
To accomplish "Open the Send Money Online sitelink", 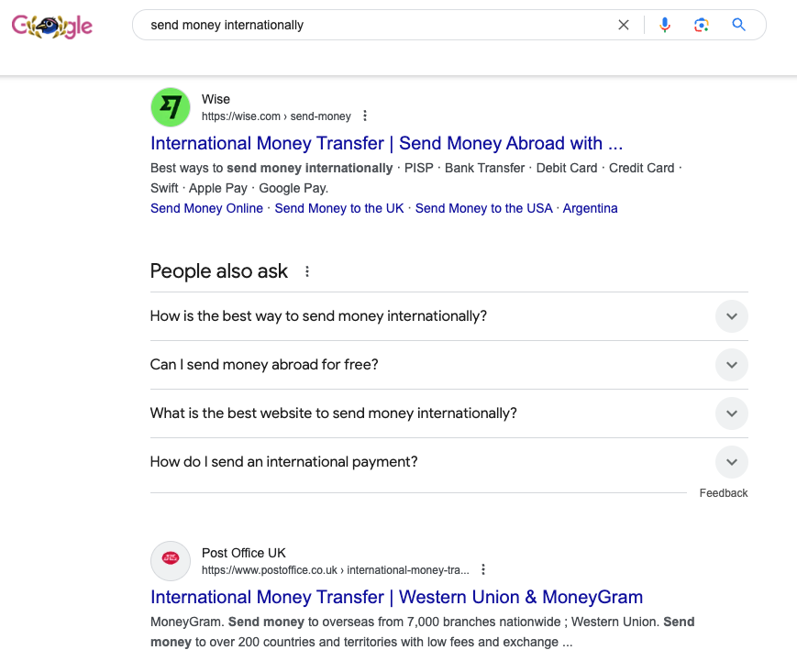I will tap(206, 208).
